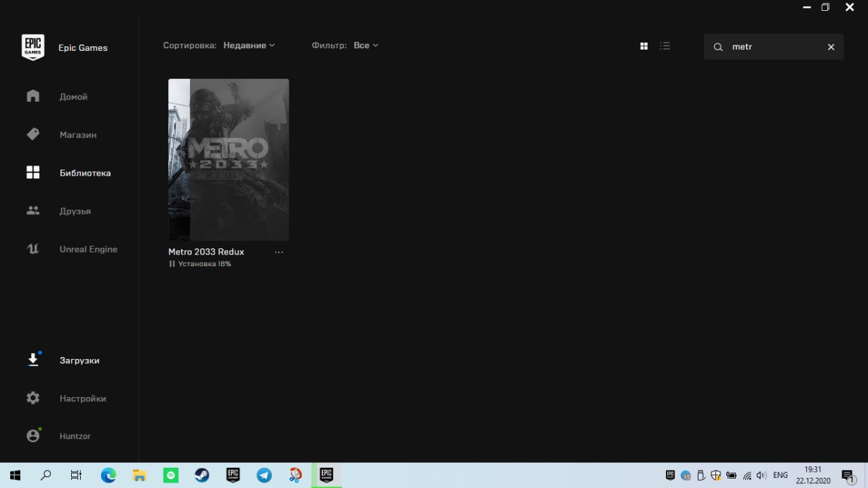The height and width of the screenshot is (488, 868).
Task: Click ENG language indicator
Action: (781, 475)
